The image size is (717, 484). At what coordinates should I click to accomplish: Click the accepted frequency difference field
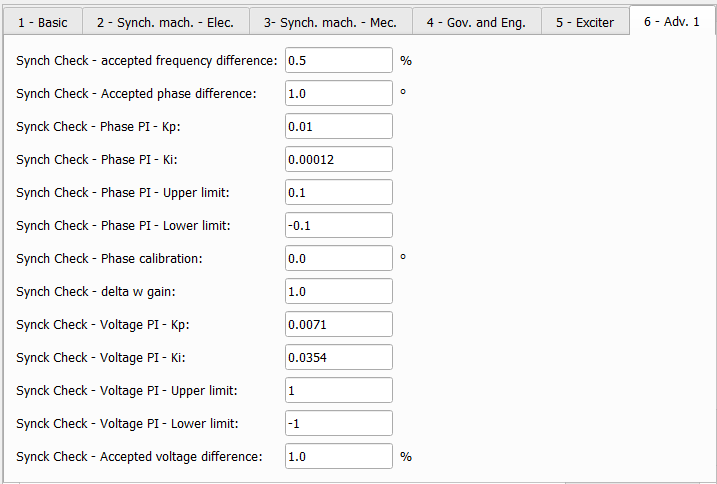coord(338,61)
